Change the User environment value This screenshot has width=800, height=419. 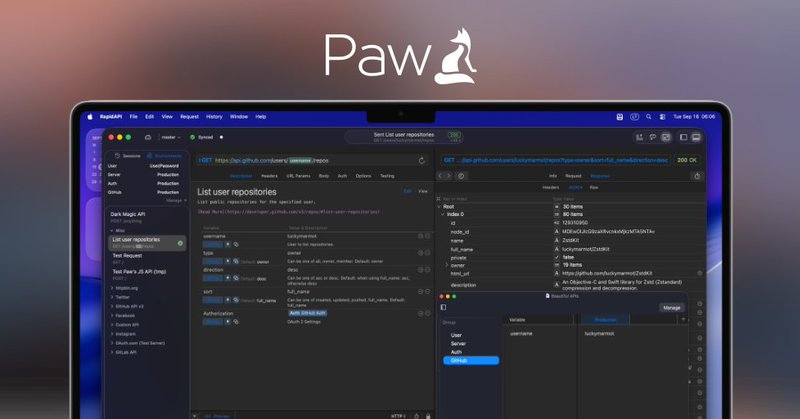click(164, 166)
